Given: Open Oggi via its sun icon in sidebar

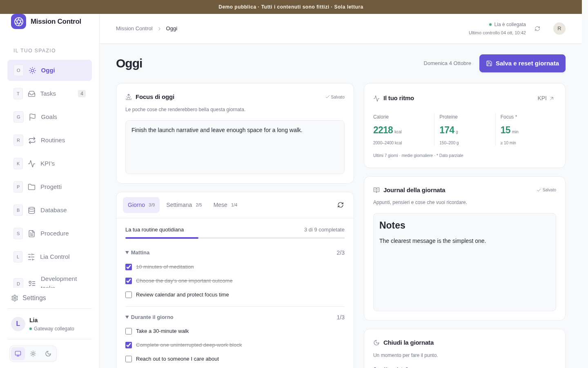Looking at the screenshot, I should 32,70.
